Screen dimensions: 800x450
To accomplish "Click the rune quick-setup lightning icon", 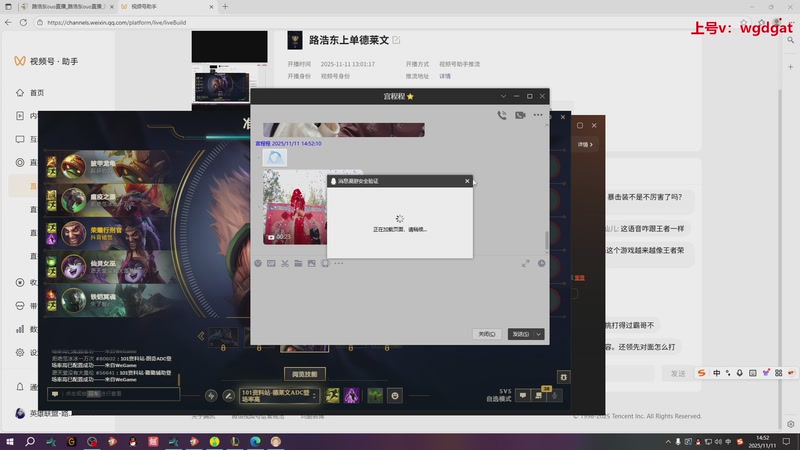I will (211, 395).
